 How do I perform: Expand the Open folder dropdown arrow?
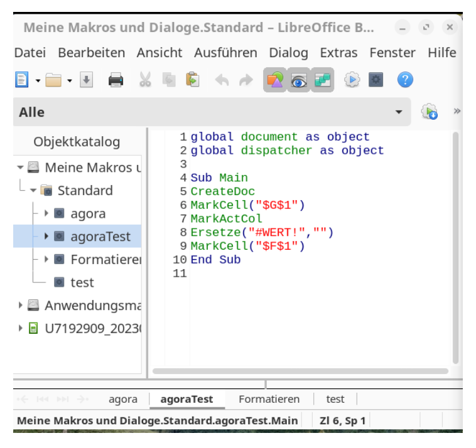coord(70,81)
